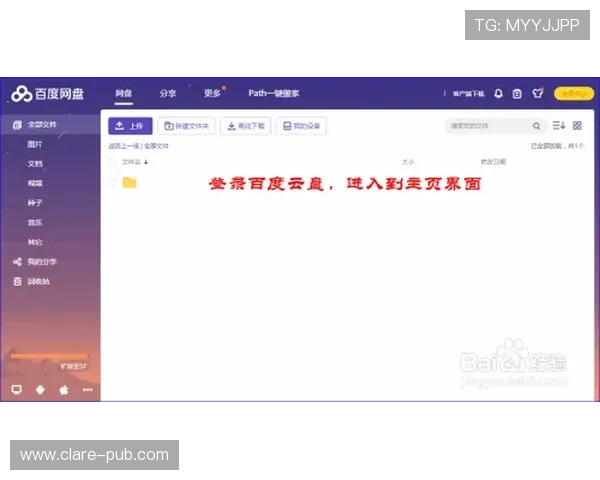Viewport: 600px width, 480px height.
Task: Click the three-dots more icon in sidebar
Action: tap(88, 390)
